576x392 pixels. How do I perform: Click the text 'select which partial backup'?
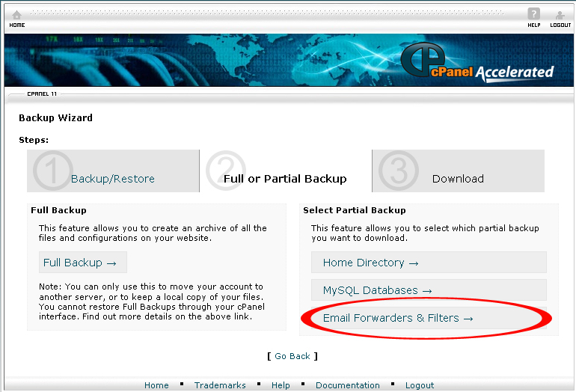481,228
